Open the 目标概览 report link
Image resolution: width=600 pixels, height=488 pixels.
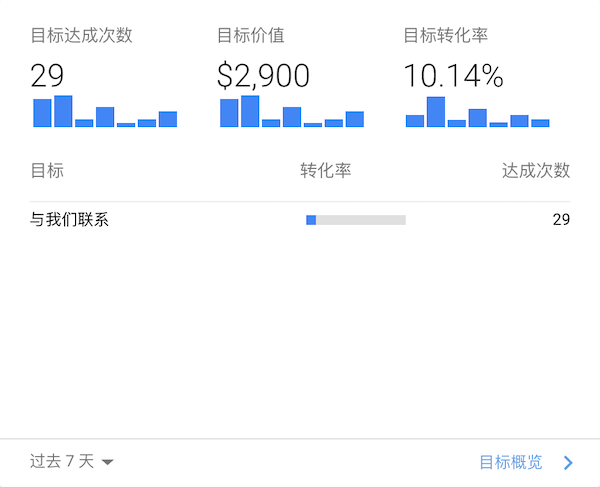[x=511, y=462]
